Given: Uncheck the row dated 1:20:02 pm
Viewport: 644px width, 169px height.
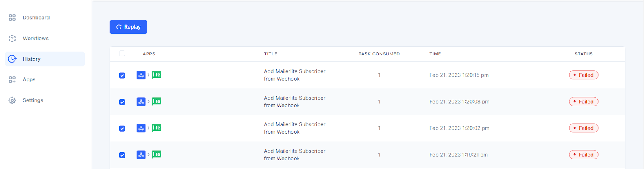Looking at the screenshot, I should (x=122, y=128).
